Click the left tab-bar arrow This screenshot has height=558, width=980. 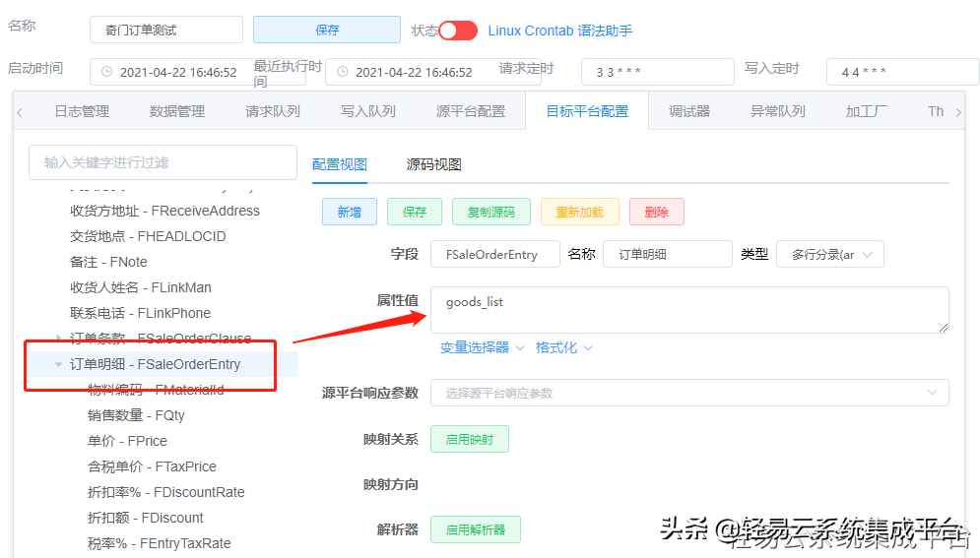coord(20,112)
